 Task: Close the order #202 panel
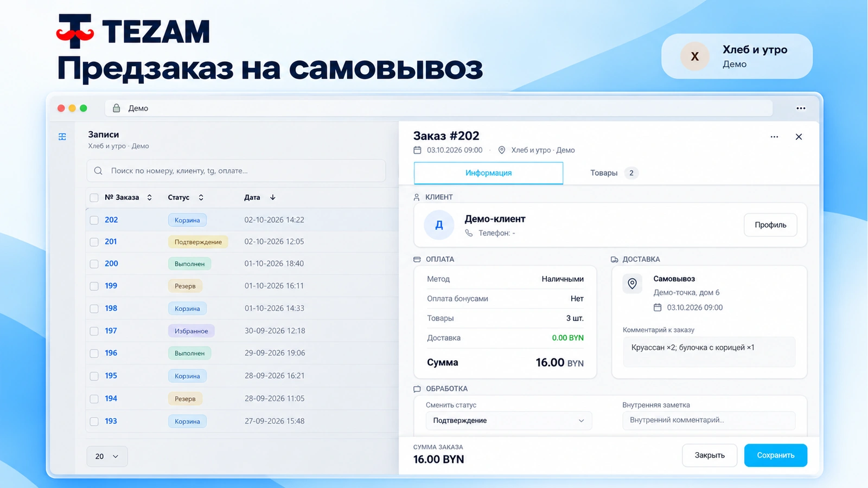(x=799, y=137)
